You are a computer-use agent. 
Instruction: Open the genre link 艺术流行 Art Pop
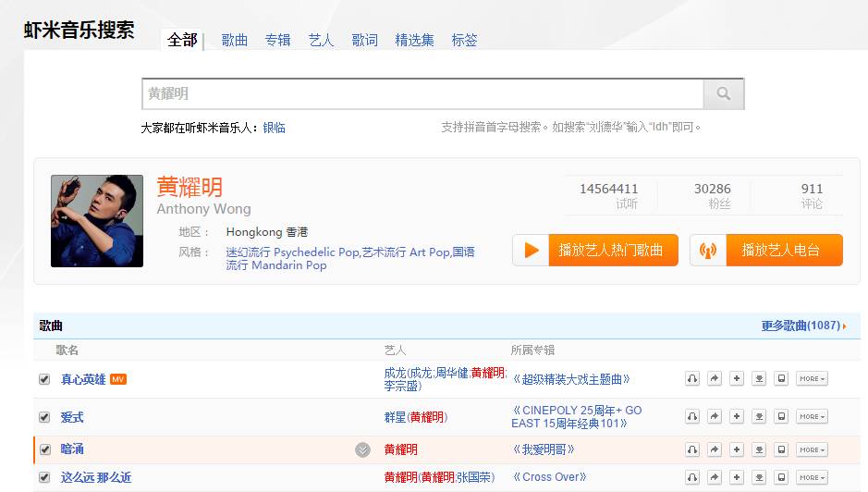pyautogui.click(x=406, y=252)
